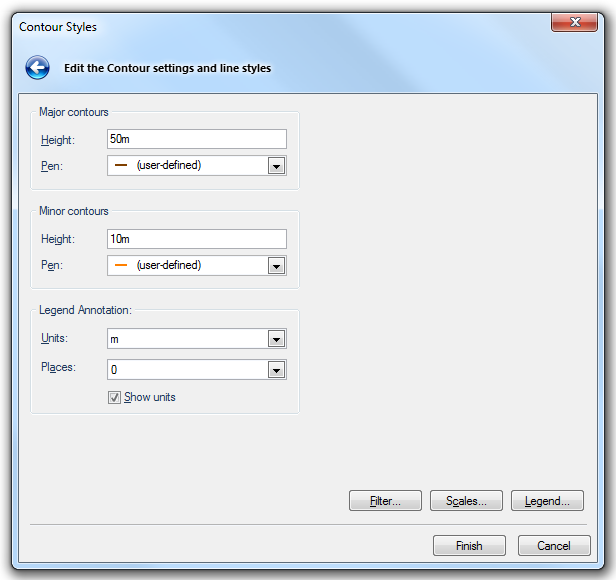Cancel the contour styles dialog
Viewport: 616px width, 580px height.
(x=553, y=546)
